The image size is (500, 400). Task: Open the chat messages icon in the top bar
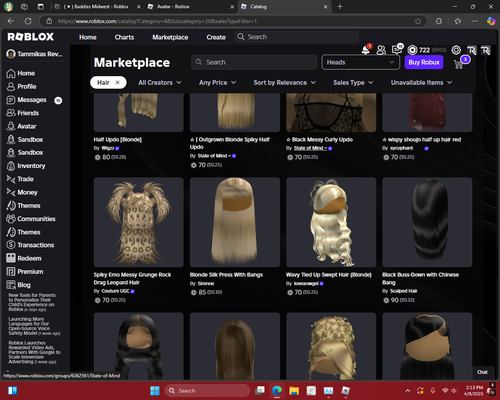click(397, 50)
